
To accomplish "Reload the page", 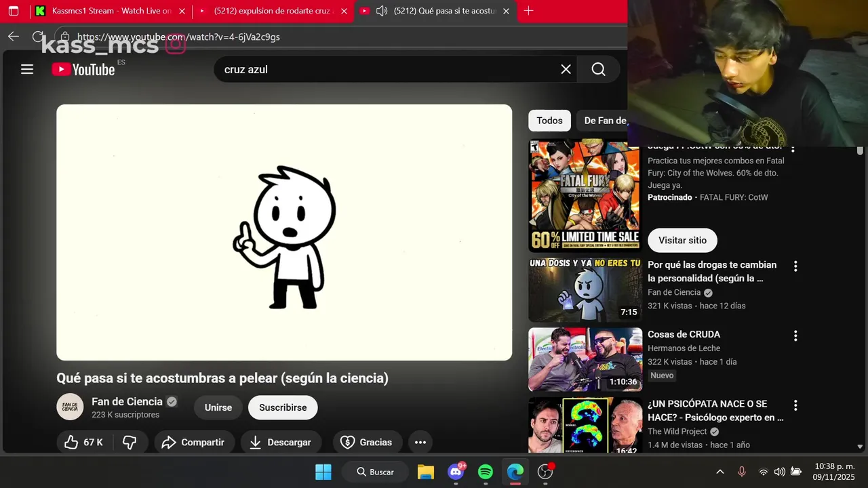I will pos(38,37).
